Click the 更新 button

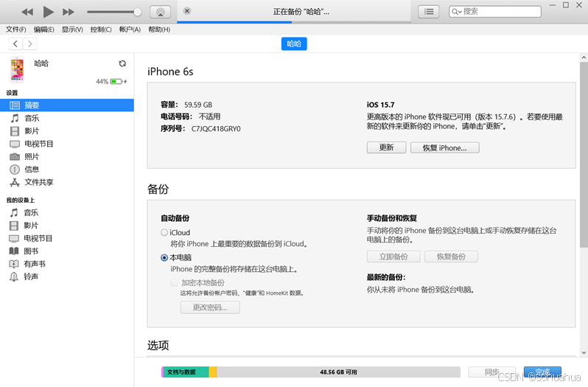pos(386,147)
